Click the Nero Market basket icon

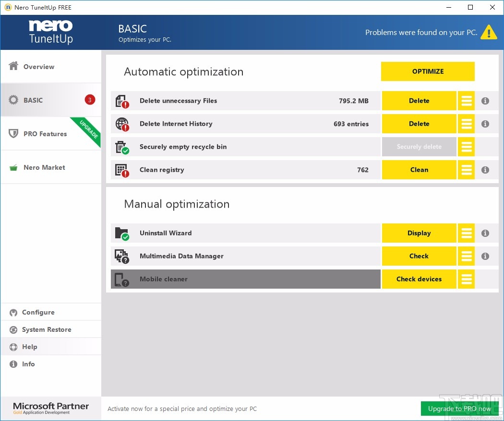pyautogui.click(x=13, y=167)
